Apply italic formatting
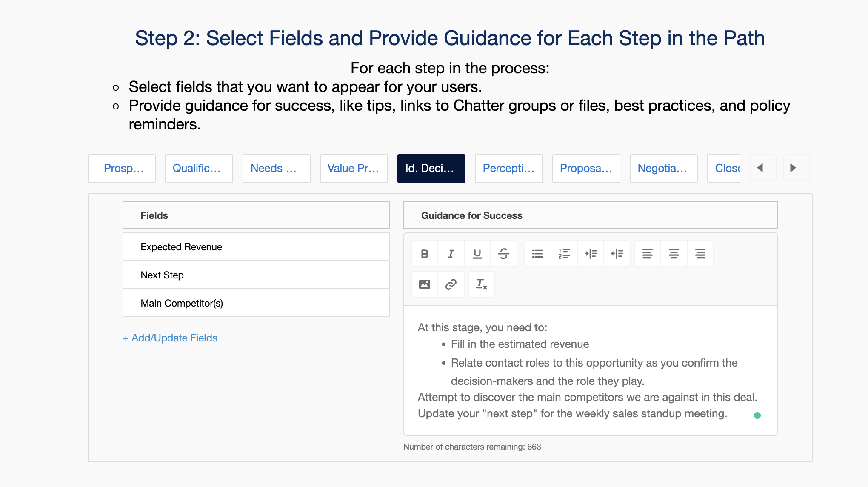The image size is (868, 487). point(451,254)
